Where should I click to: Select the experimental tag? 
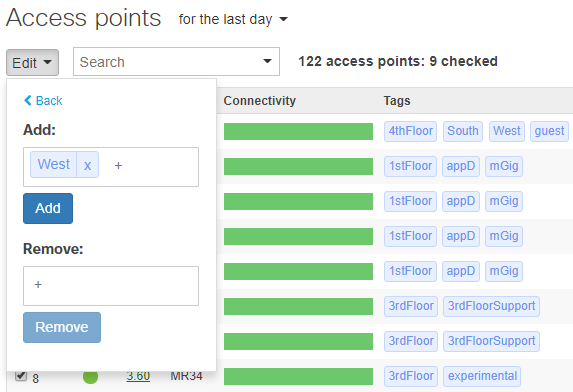(482, 376)
